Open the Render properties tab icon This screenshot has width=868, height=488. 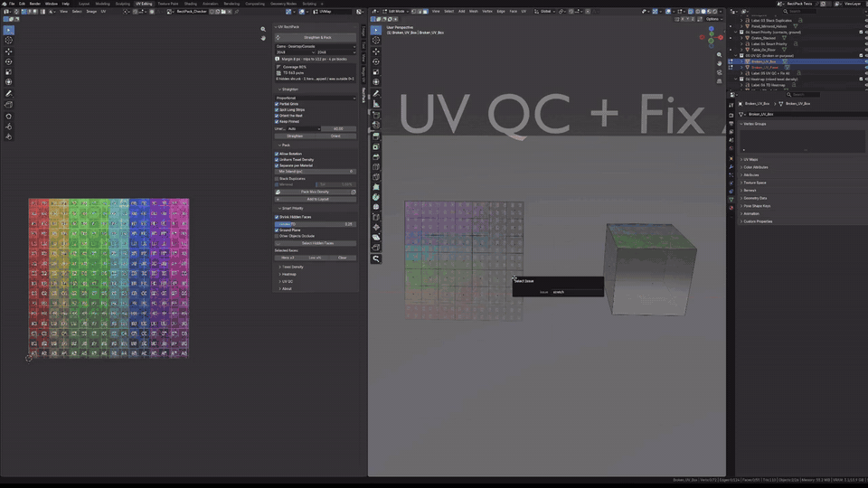point(731,115)
